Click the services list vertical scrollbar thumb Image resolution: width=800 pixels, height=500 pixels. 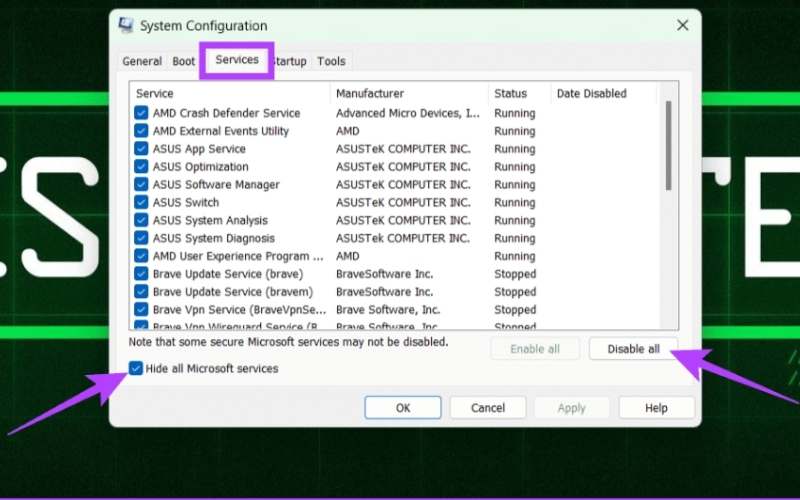pos(668,146)
